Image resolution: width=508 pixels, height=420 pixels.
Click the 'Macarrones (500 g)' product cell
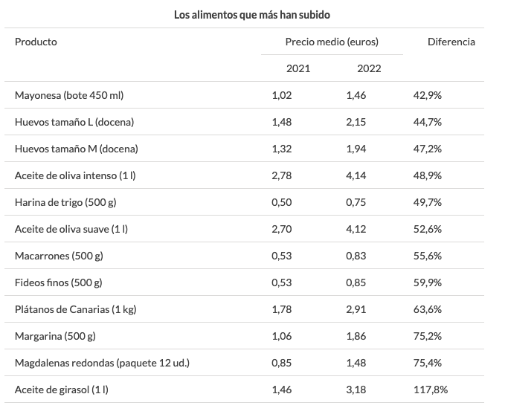(59, 256)
